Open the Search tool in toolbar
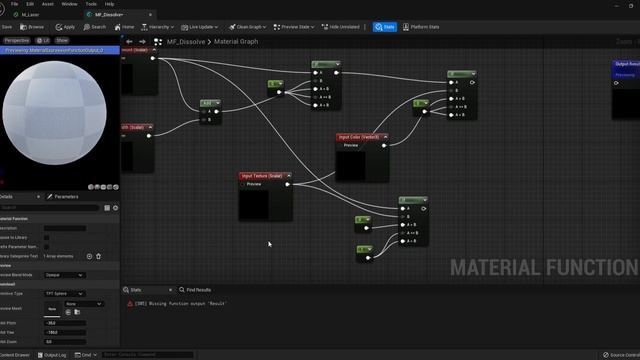Image resolution: width=640 pixels, height=360 pixels. tap(94, 27)
